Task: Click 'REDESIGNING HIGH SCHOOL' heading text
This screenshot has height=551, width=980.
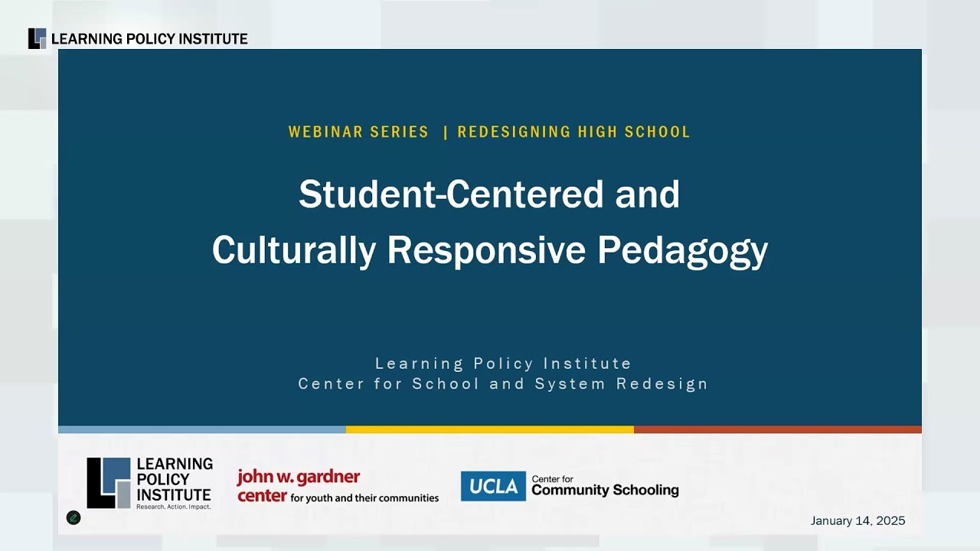Action: click(574, 132)
